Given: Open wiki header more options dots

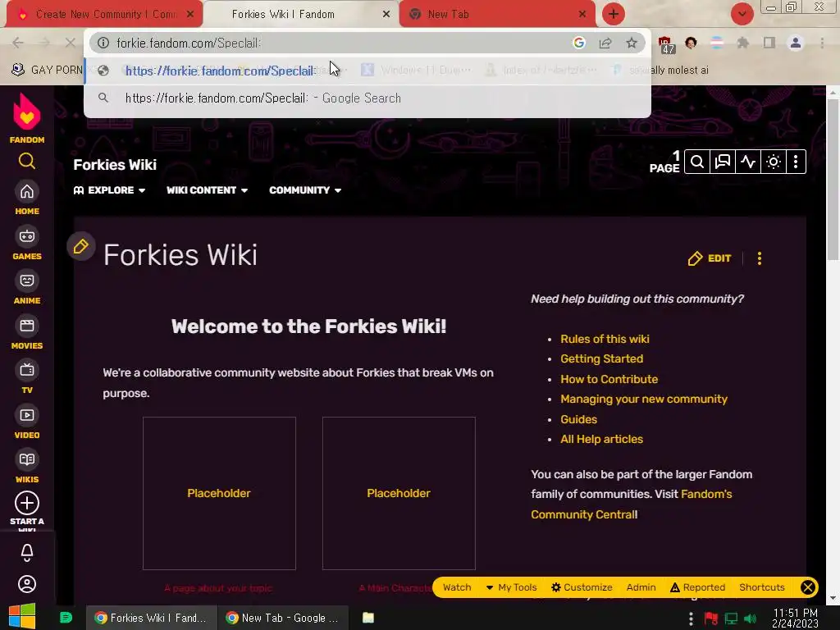Looking at the screenshot, I should tap(796, 162).
